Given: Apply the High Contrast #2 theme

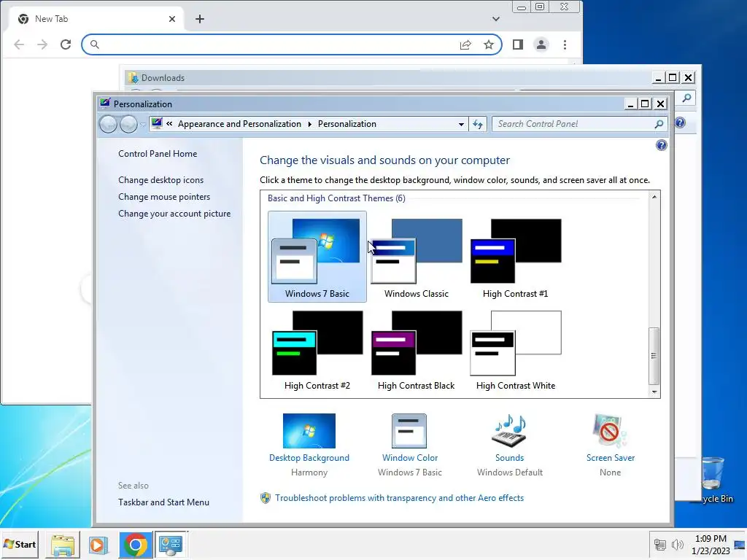Looking at the screenshot, I should point(317,349).
